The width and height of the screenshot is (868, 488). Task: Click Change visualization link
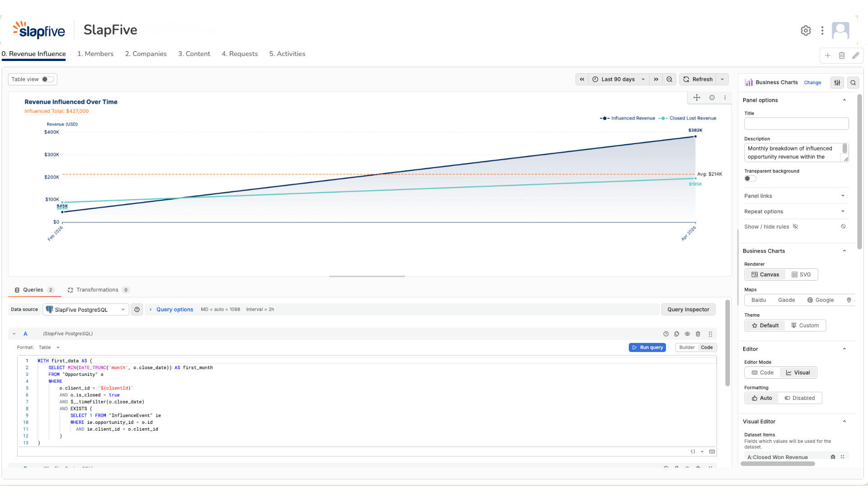coord(812,83)
